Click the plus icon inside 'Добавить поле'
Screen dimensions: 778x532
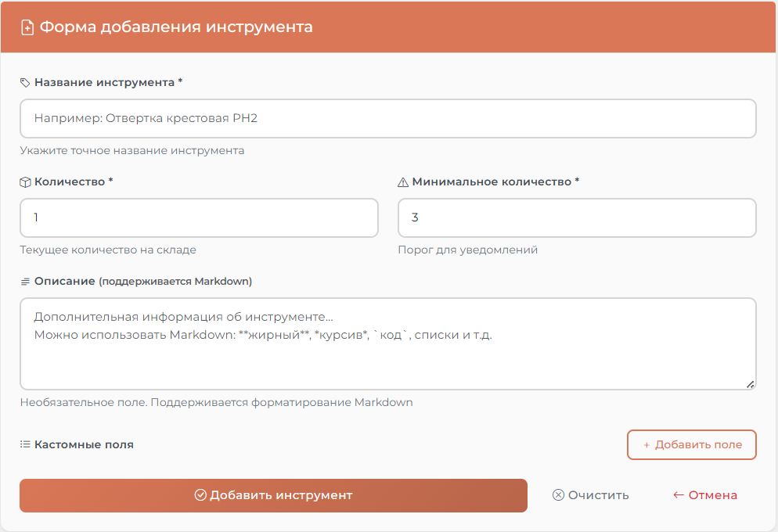tap(646, 444)
